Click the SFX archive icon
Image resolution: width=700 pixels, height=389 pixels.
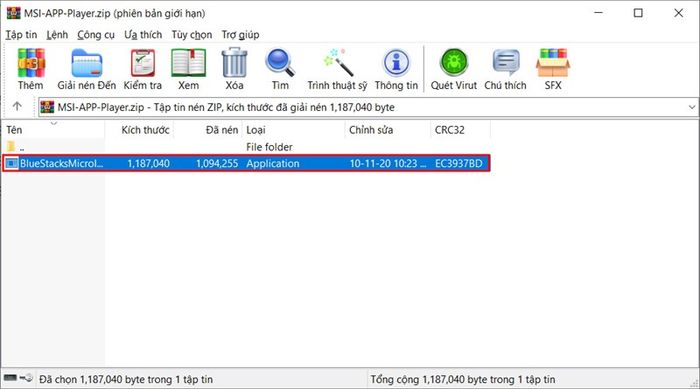(553, 63)
